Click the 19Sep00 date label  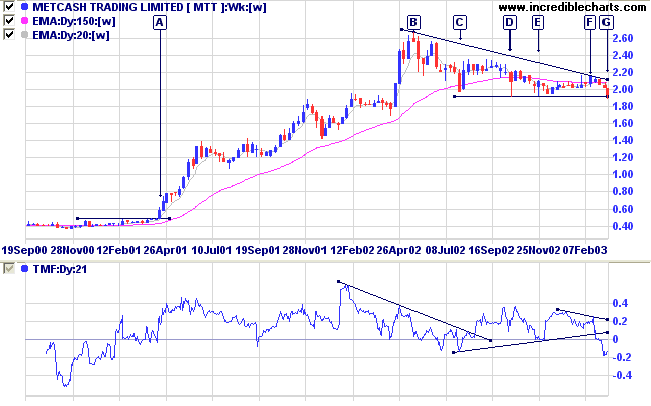tap(24, 250)
